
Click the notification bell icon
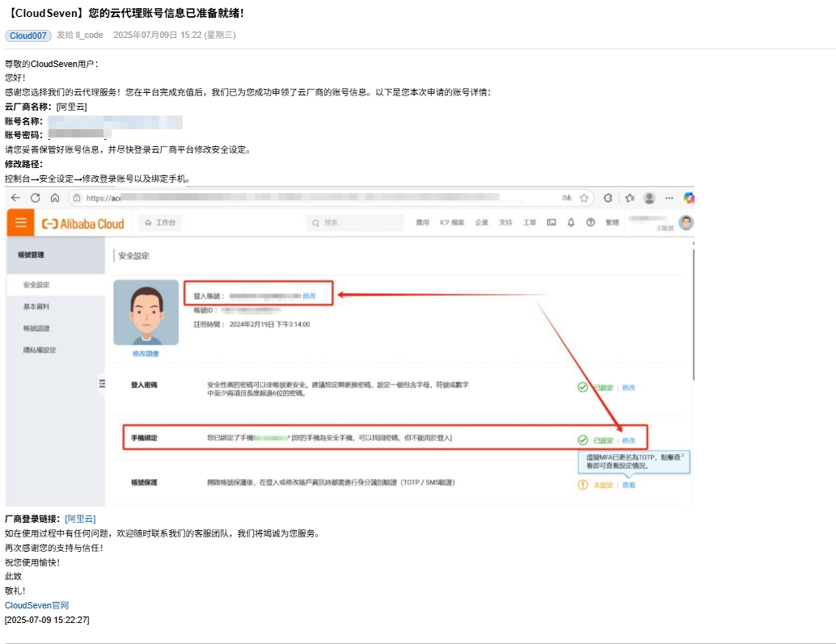571,222
